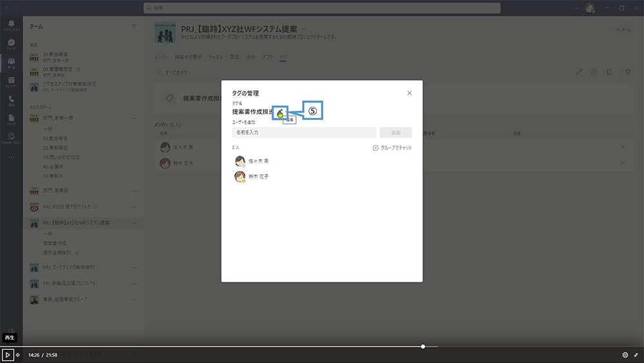Switch to the 保留中の要求 tab
This screenshot has width=644, height=363.
tap(188, 57)
